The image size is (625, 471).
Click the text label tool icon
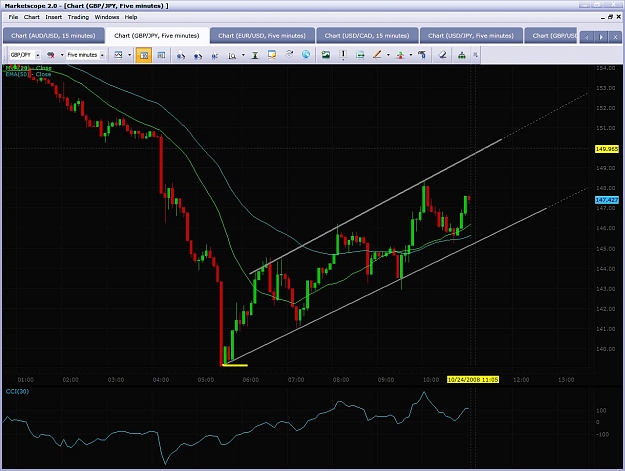tap(422, 55)
